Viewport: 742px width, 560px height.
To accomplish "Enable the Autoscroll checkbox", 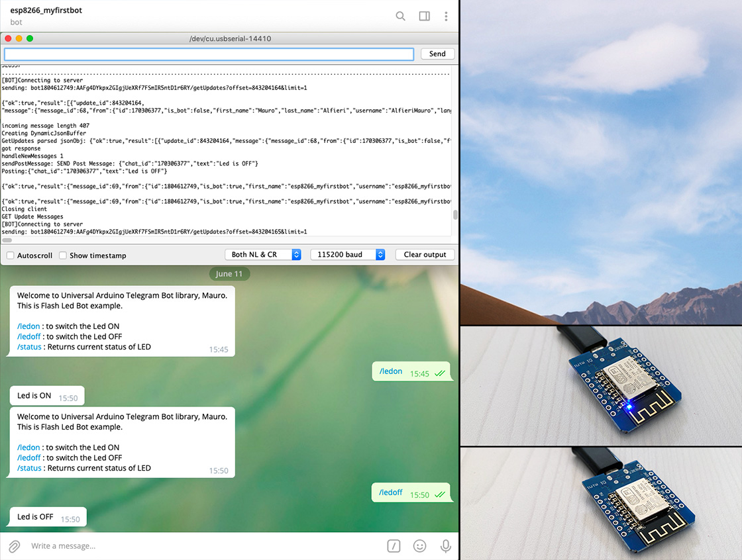I will click(x=10, y=256).
